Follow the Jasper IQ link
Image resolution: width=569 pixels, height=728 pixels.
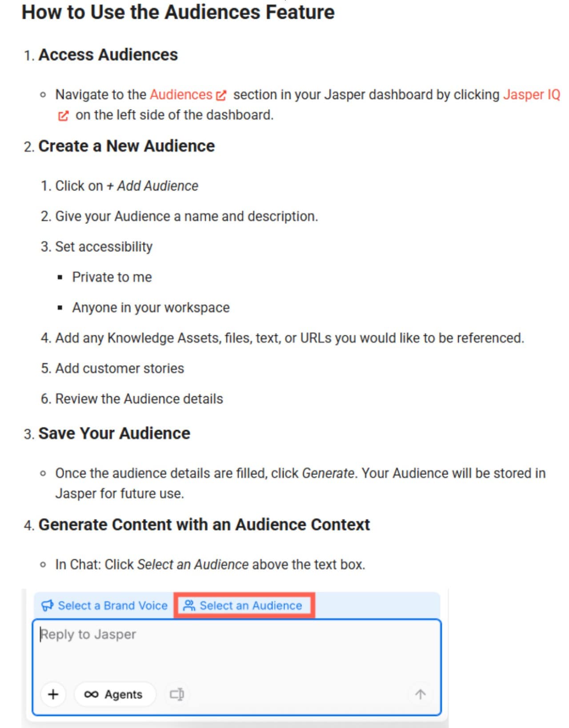tap(531, 95)
